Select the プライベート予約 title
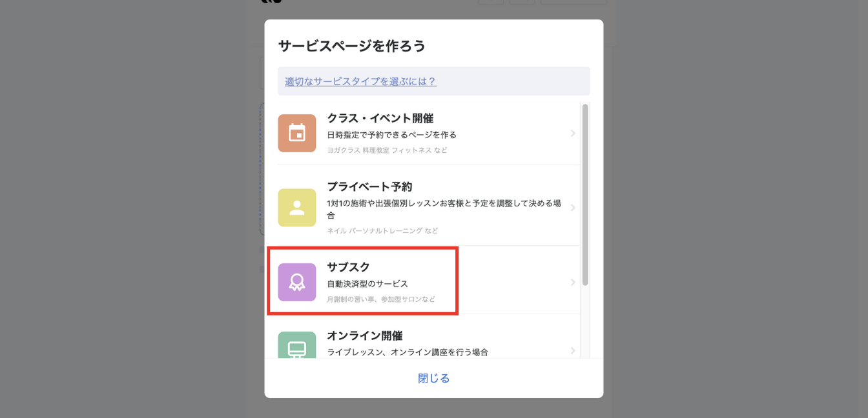 coord(369,186)
